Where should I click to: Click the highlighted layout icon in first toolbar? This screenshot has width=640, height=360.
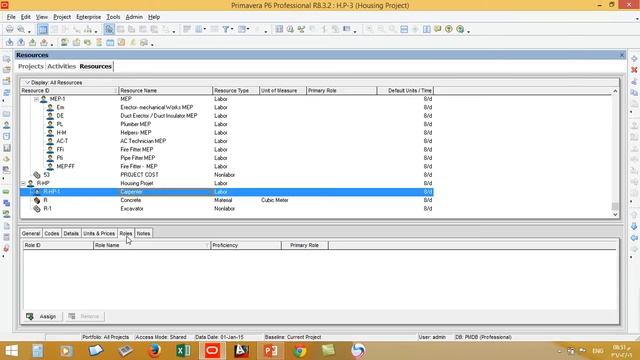click(x=42, y=29)
